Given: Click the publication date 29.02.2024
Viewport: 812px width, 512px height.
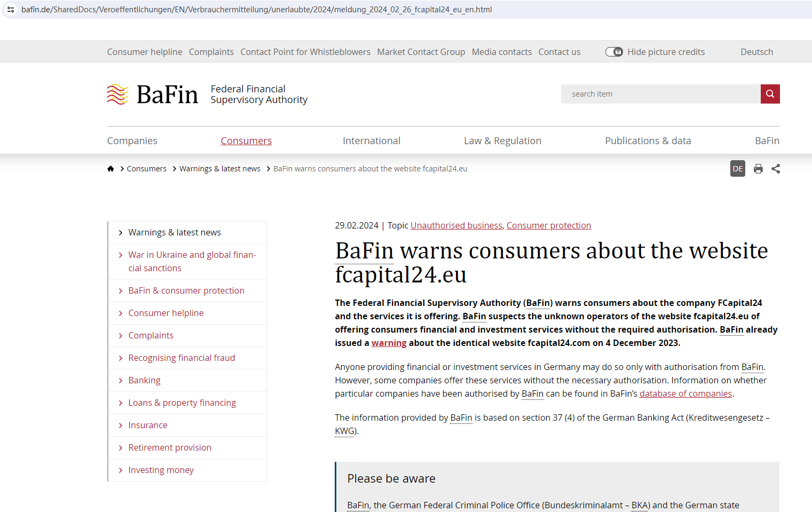Looking at the screenshot, I should pos(357,225).
